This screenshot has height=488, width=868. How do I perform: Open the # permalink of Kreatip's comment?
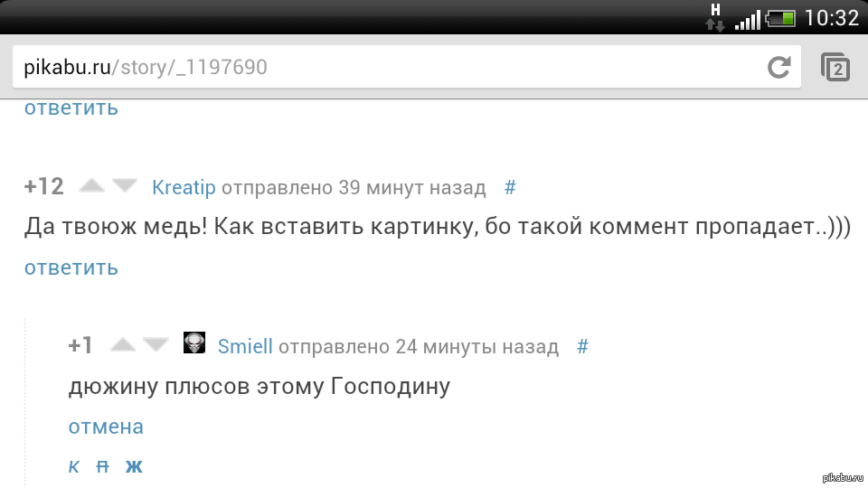(510, 188)
